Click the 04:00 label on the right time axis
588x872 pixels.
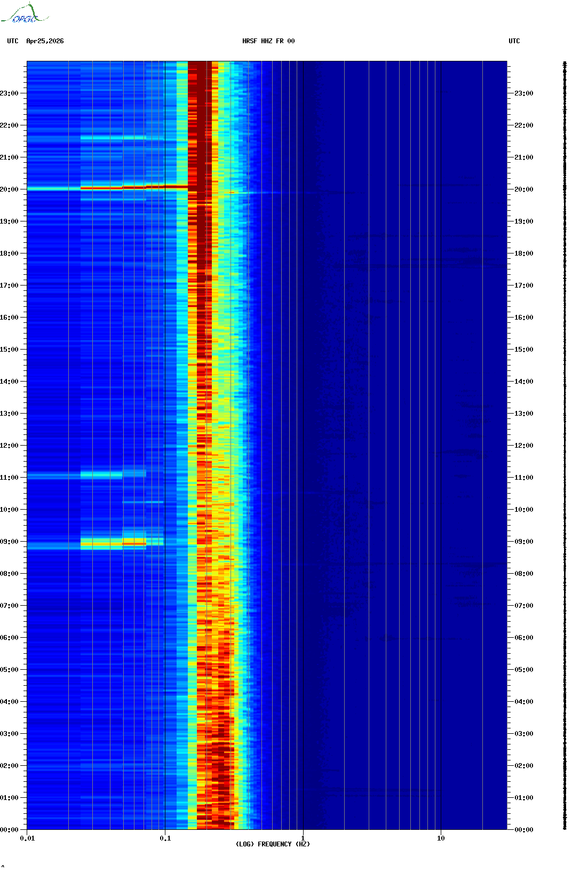pos(524,702)
